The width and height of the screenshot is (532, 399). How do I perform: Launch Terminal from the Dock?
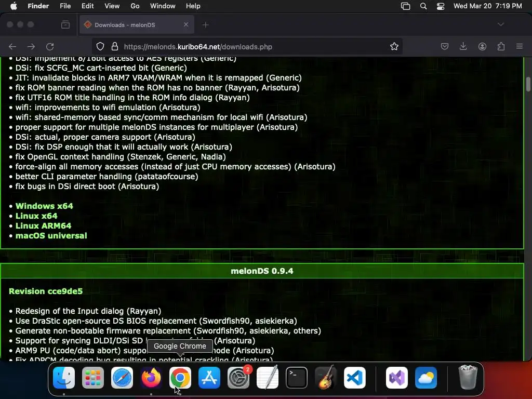click(x=297, y=378)
